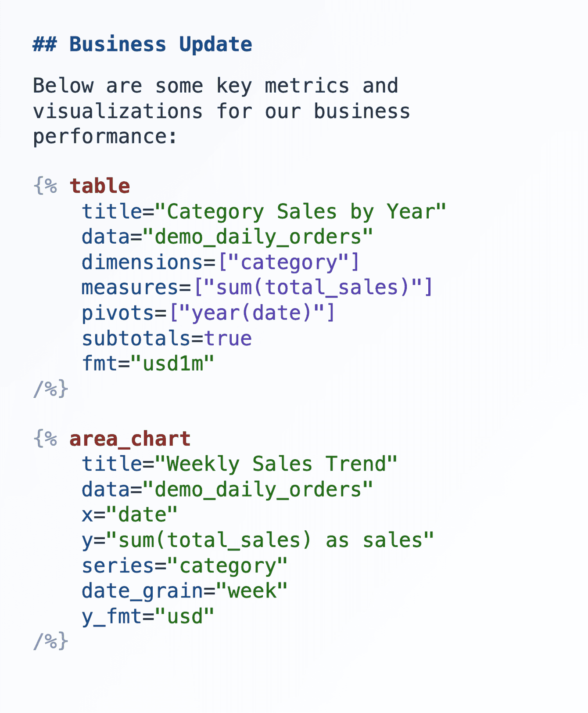Viewport: 588px width, 713px height.
Task: Place cursor in area chart's "demo_daily_orders" value
Action: [258, 490]
